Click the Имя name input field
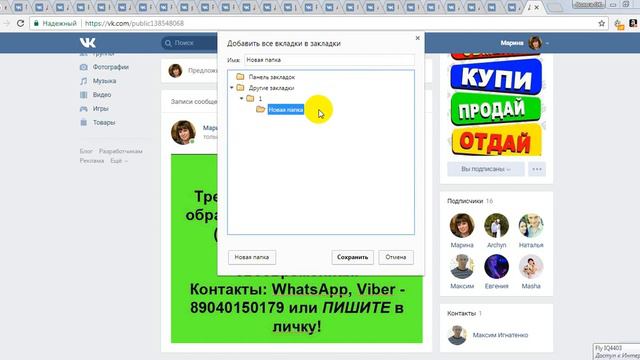Screen dimensions: 640x360 coord(329,60)
